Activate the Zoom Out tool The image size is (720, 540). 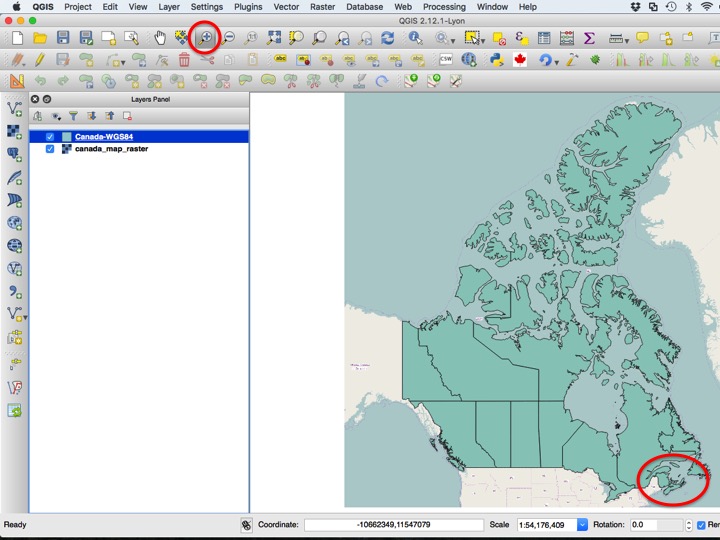(228, 38)
